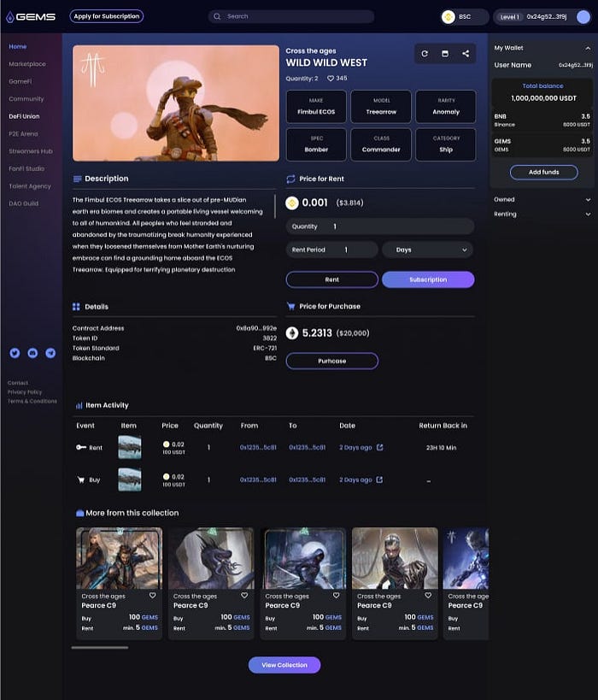Click the Rent Period input field
This screenshot has width=598, height=700.
click(x=332, y=250)
